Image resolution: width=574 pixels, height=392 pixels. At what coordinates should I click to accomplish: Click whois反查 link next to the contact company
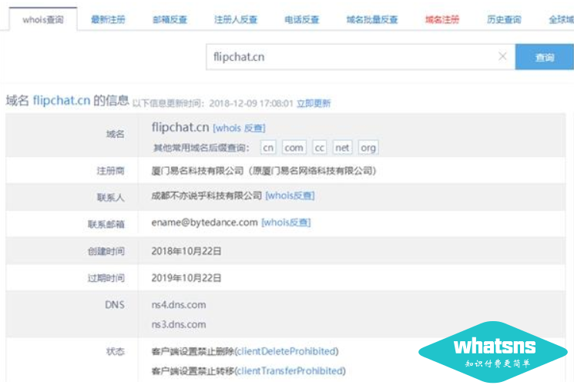tap(290, 196)
